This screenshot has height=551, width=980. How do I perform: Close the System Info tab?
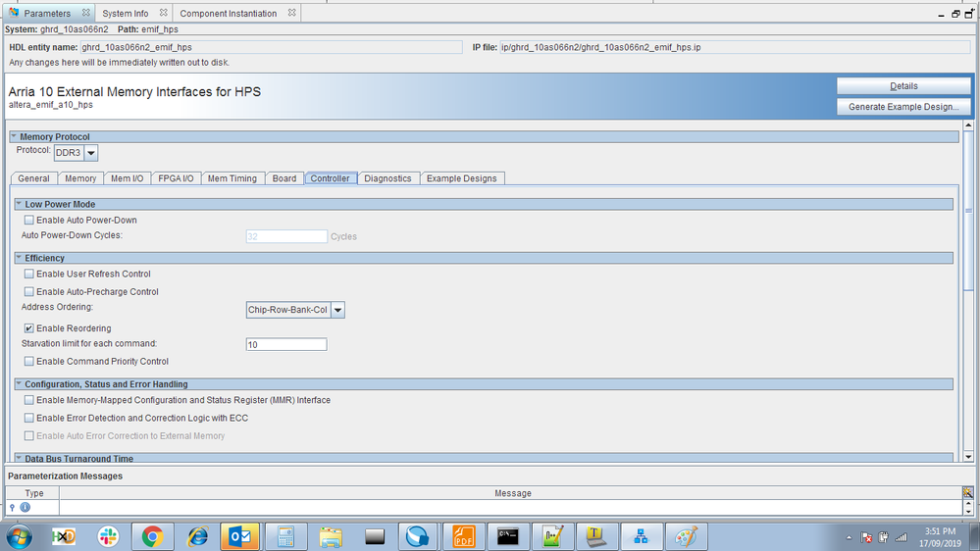point(163,13)
